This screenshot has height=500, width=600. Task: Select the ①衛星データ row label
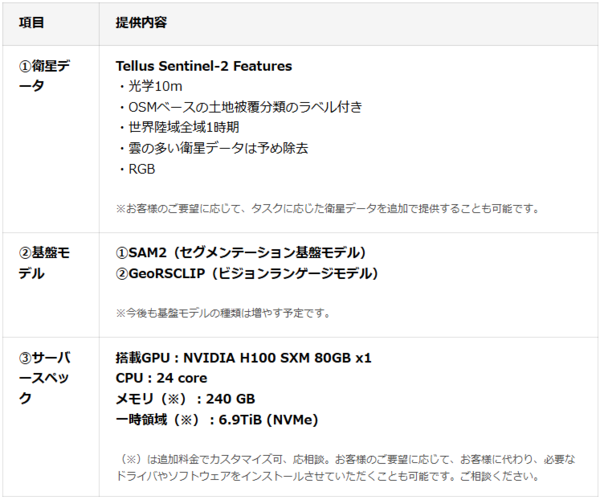pos(46,76)
